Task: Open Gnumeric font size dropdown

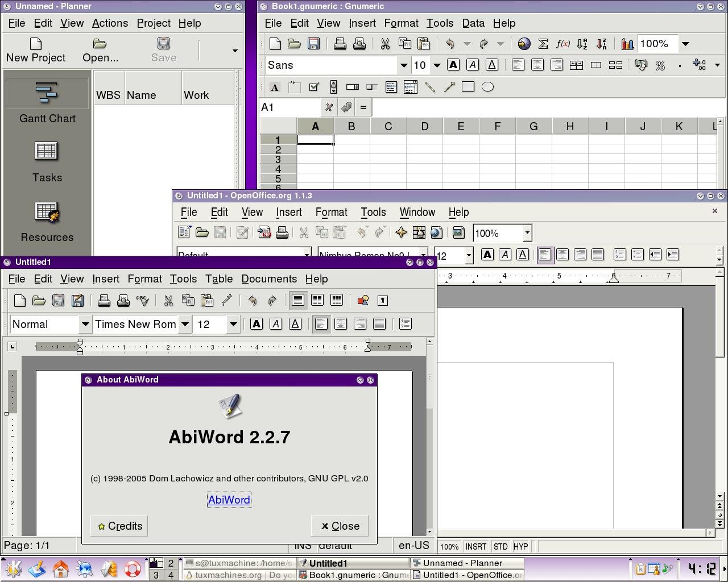Action: (437, 65)
